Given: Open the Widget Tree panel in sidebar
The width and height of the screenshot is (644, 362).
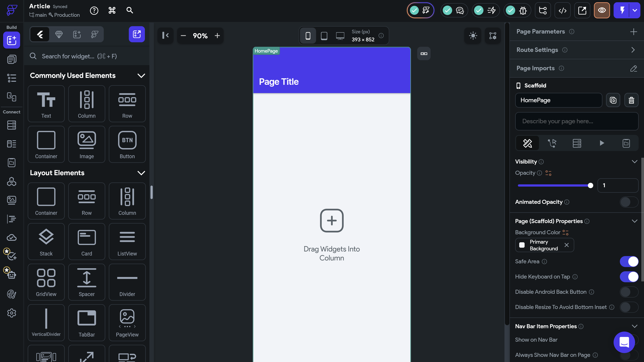Looking at the screenshot, I should tap(11, 78).
